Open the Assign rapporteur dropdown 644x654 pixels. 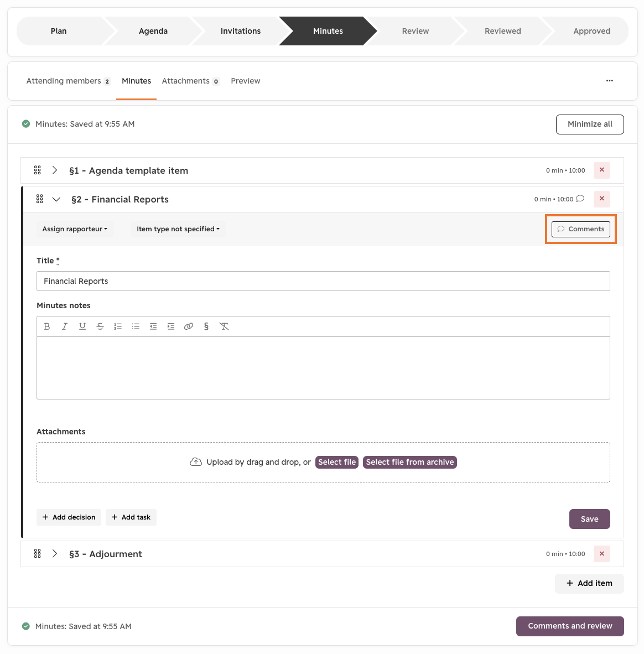(x=75, y=229)
